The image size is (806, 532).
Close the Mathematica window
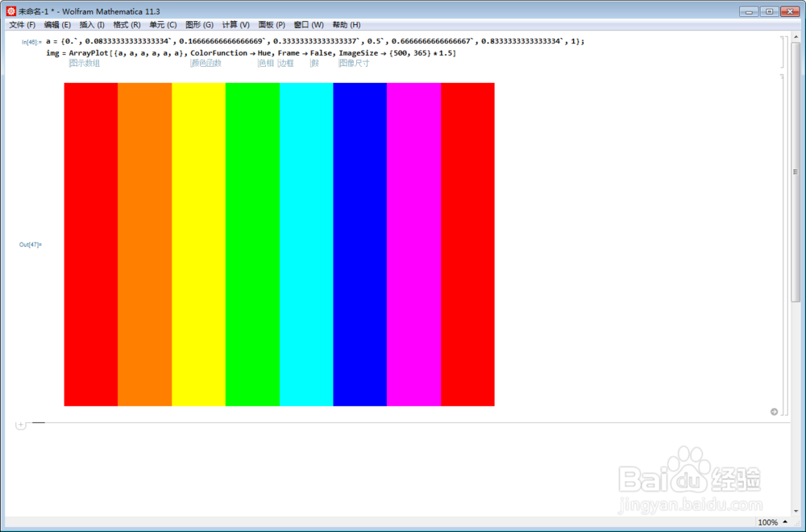tap(790, 11)
